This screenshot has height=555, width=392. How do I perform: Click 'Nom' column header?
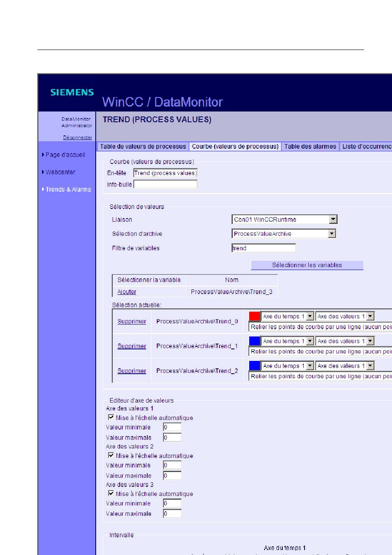coord(231,280)
